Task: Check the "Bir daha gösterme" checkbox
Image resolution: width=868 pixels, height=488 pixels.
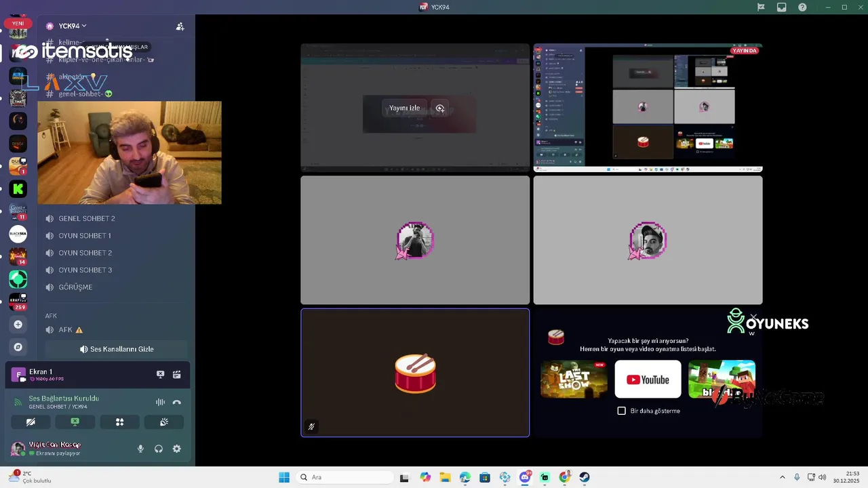Action: (622, 411)
